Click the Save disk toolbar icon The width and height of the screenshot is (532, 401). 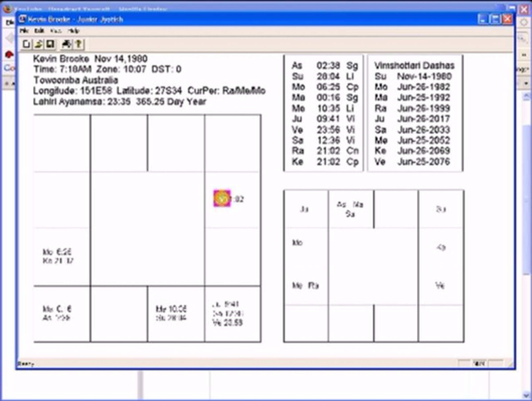point(50,44)
